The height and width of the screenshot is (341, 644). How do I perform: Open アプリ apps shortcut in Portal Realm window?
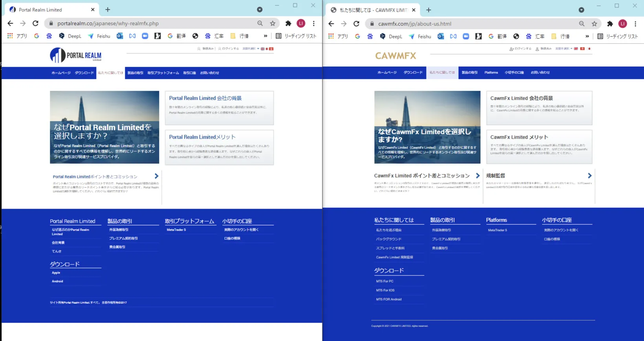pos(17,36)
